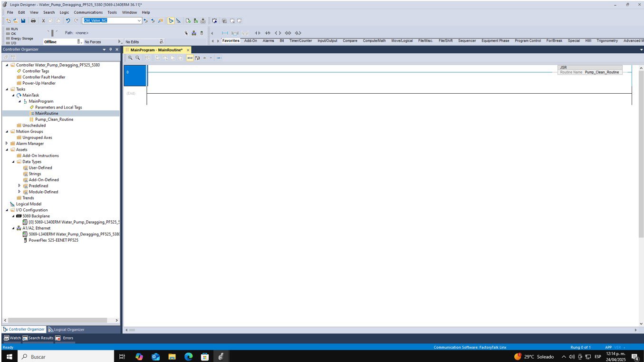Select Add-On Instructions in Assets

tap(40, 156)
